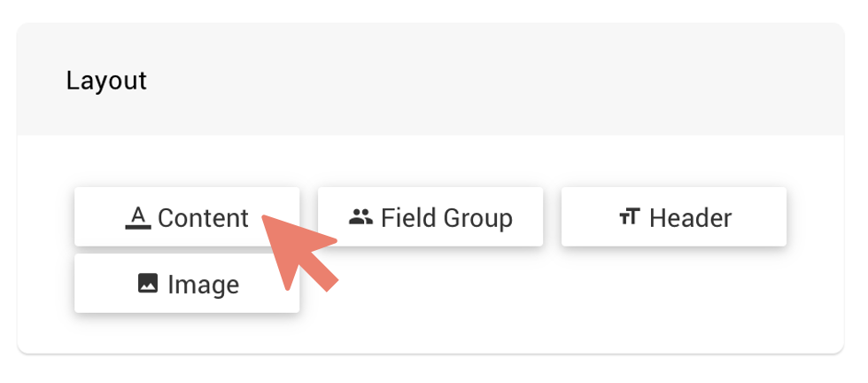Click the "Layout" panel title text
The width and height of the screenshot is (868, 383).
pyautogui.click(x=106, y=81)
